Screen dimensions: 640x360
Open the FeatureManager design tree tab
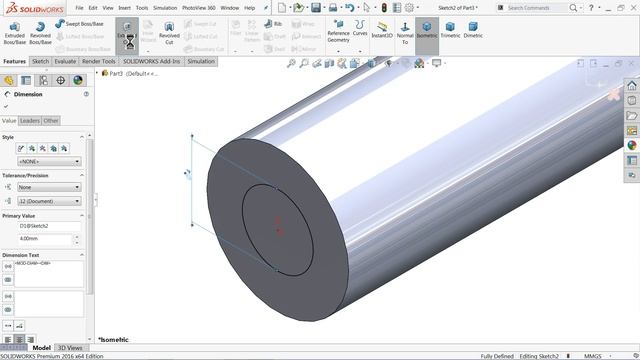[x=9, y=80]
